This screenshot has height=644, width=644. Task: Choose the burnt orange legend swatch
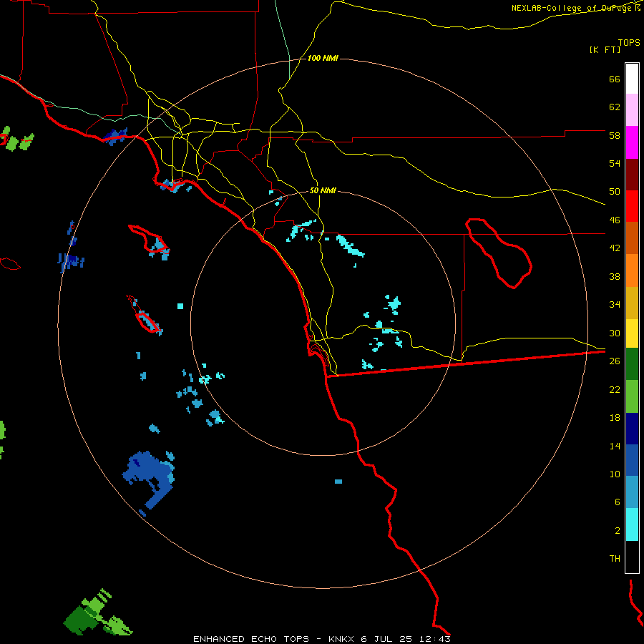click(x=632, y=238)
